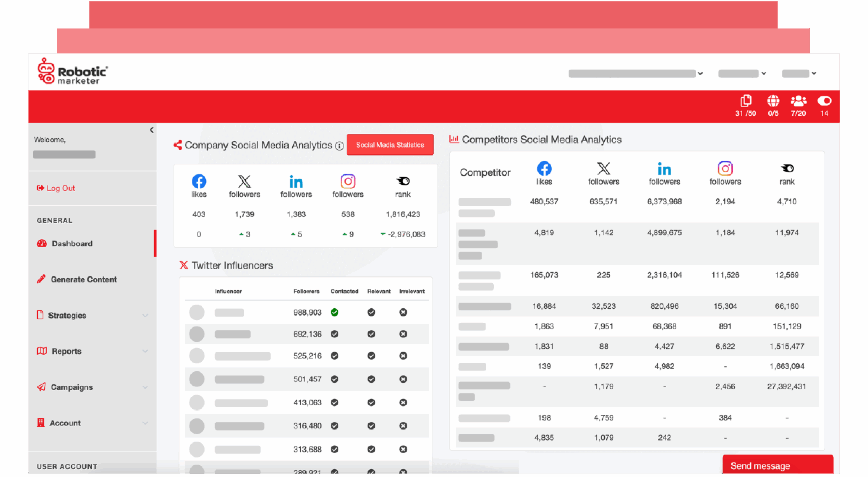This screenshot has height=477, width=868.
Task: Click the info icon beside Company Social Media Analytics
Action: tap(339, 146)
